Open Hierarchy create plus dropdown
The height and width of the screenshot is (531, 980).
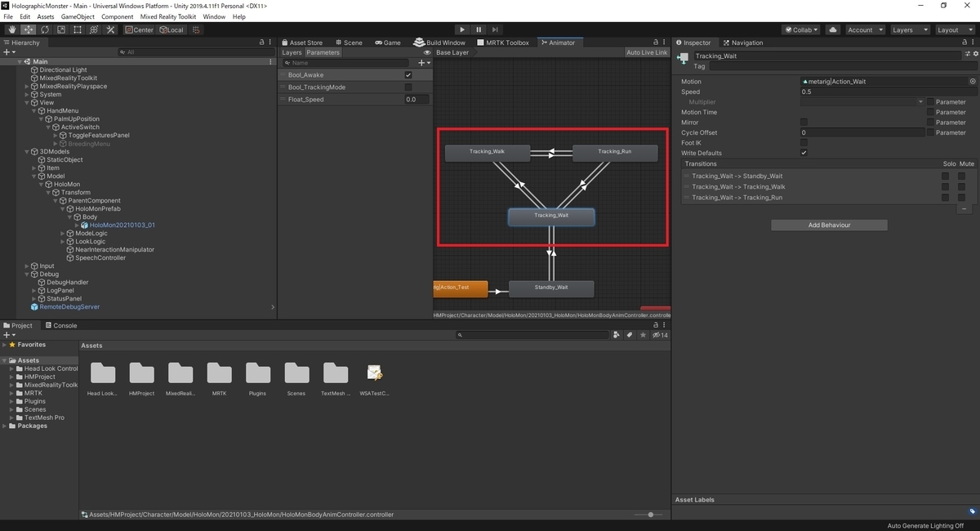pos(9,52)
